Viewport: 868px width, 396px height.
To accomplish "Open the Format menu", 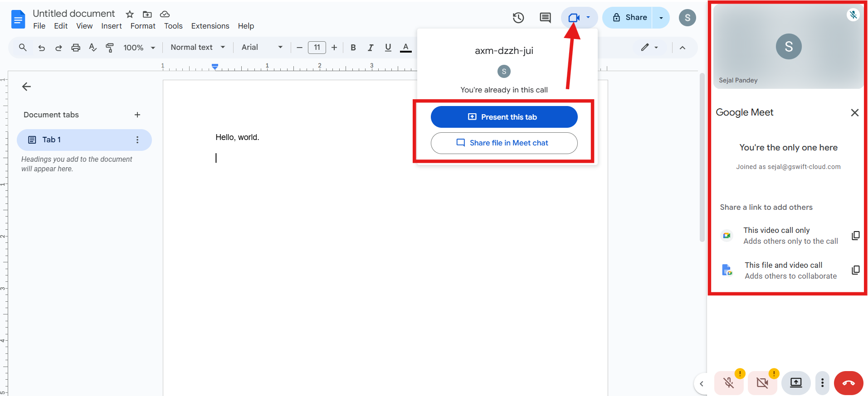I will pyautogui.click(x=143, y=26).
